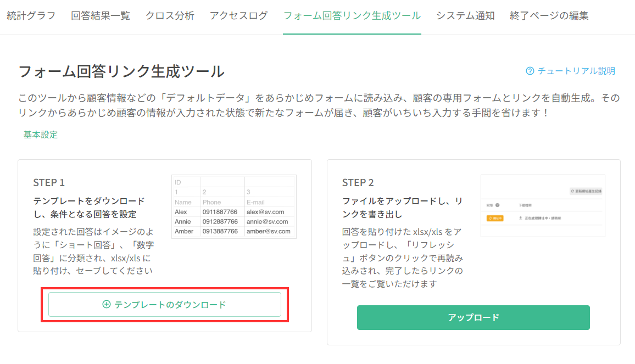This screenshot has width=635, height=364.
Task: Click the plus icon in the template download button
Action: tap(106, 305)
